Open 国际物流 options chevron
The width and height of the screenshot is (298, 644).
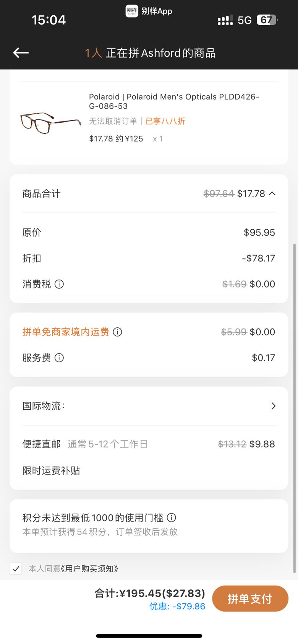[x=273, y=406]
